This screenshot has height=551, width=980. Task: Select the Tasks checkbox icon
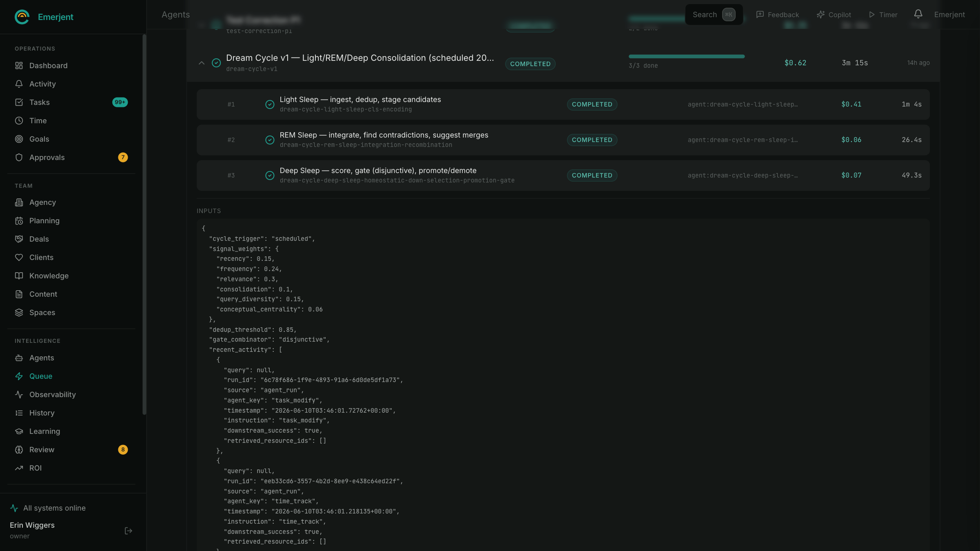tap(19, 102)
